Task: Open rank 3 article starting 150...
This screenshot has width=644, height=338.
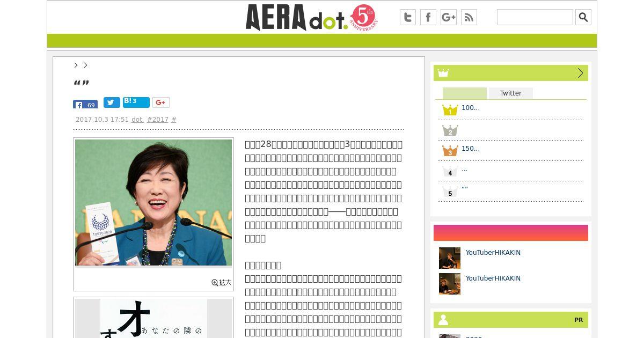Action: pyautogui.click(x=471, y=149)
